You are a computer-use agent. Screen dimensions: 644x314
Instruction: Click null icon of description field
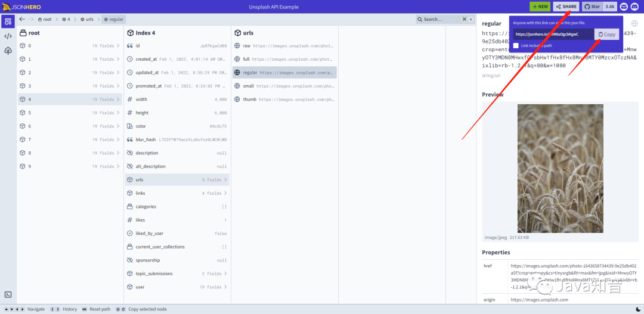(x=130, y=153)
